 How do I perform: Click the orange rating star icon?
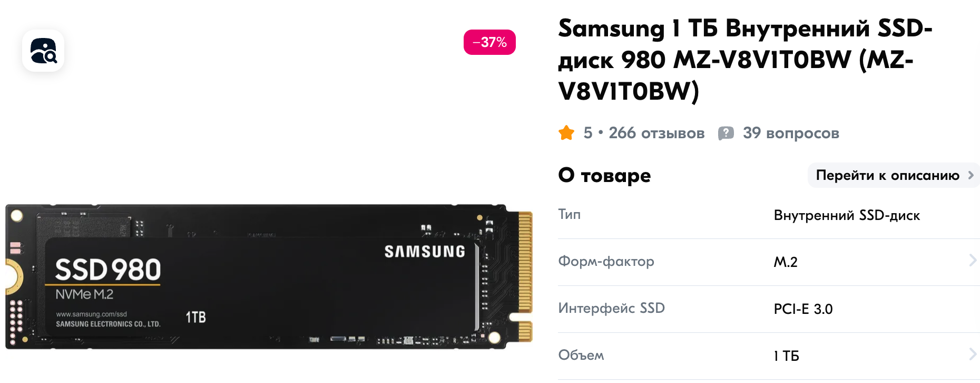tap(566, 133)
